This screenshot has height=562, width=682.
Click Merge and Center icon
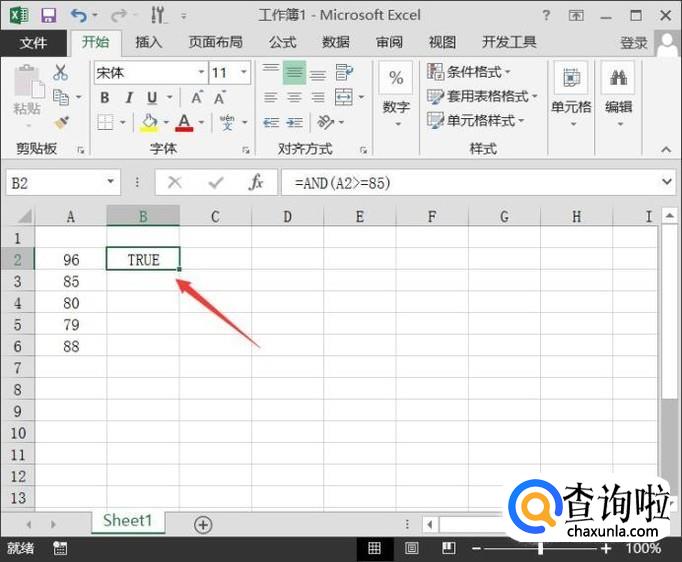click(x=344, y=97)
